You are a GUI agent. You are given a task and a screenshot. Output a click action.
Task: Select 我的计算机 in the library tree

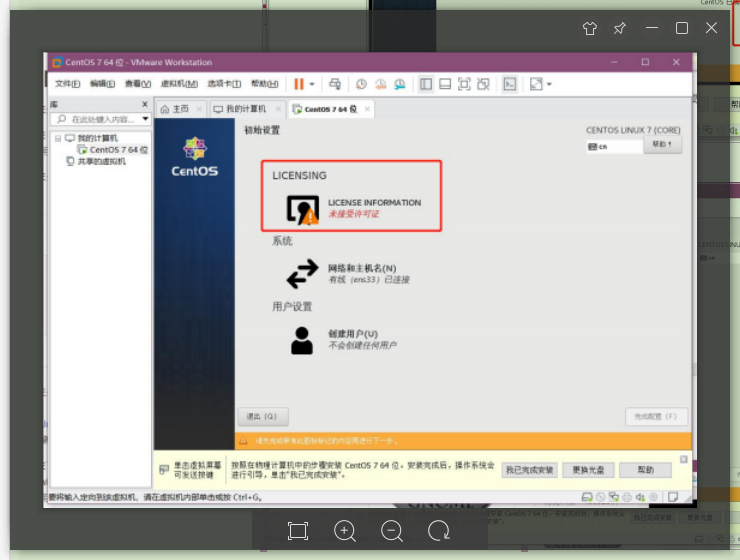coord(98,138)
